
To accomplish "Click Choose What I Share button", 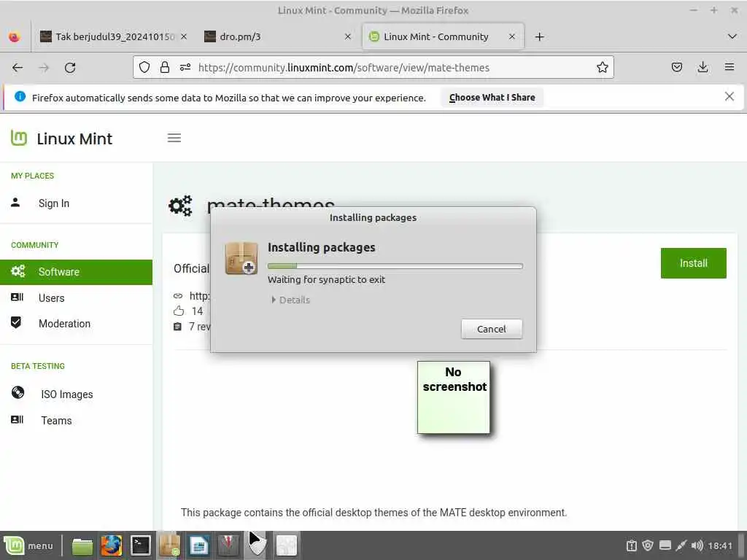I will click(x=492, y=97).
